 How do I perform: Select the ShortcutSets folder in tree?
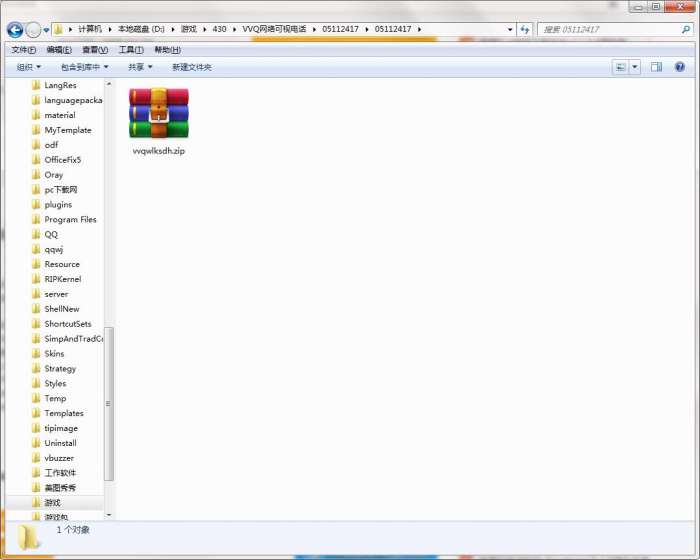click(x=62, y=324)
